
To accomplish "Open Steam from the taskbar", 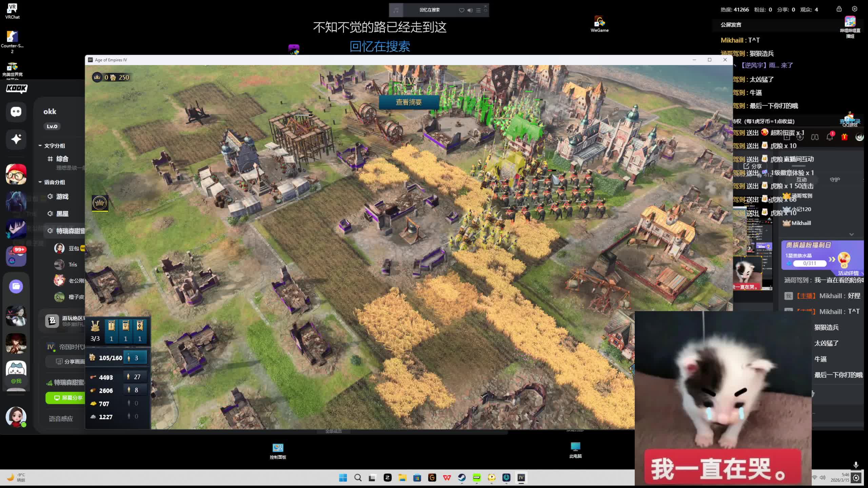I will [461, 478].
